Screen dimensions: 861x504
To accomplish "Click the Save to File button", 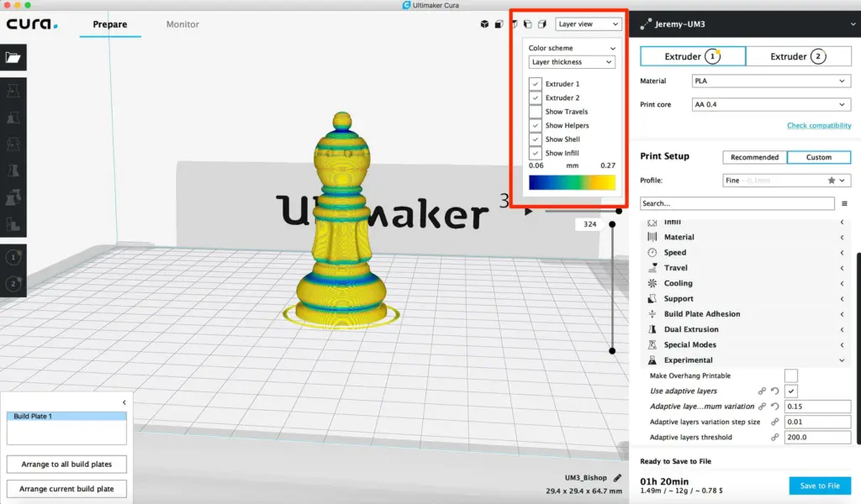I will pos(820,485).
